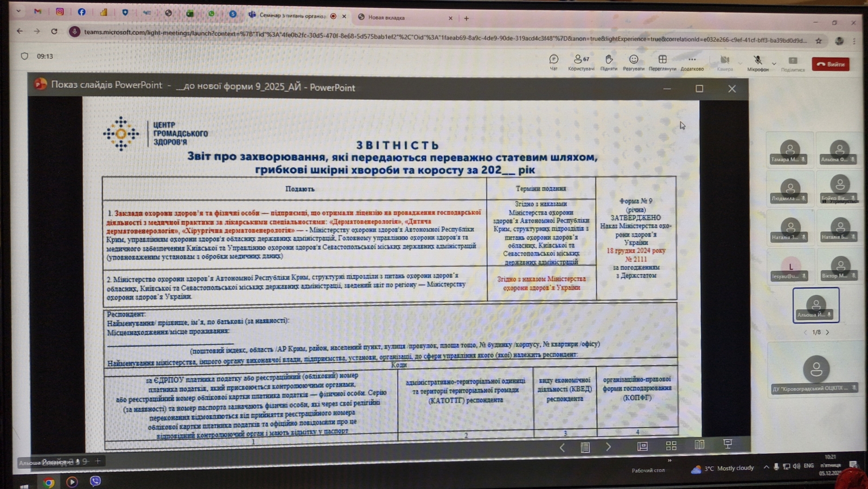Image resolution: width=868 pixels, height=489 pixels.
Task: Open slide sorter grid view icon
Action: click(x=671, y=446)
